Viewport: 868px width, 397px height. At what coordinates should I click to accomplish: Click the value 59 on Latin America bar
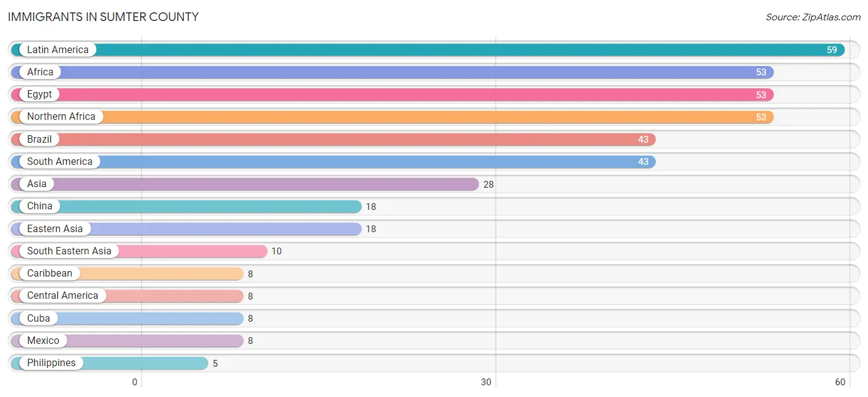point(832,50)
